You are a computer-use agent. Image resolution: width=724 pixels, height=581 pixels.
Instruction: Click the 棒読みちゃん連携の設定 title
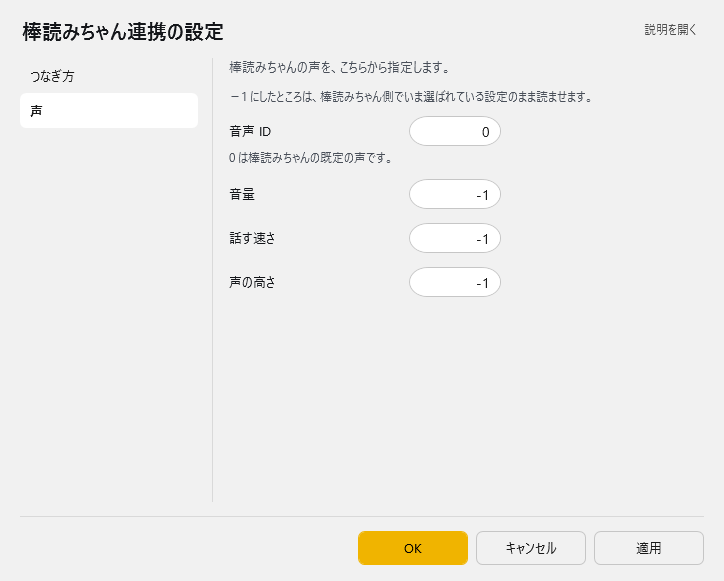click(123, 32)
